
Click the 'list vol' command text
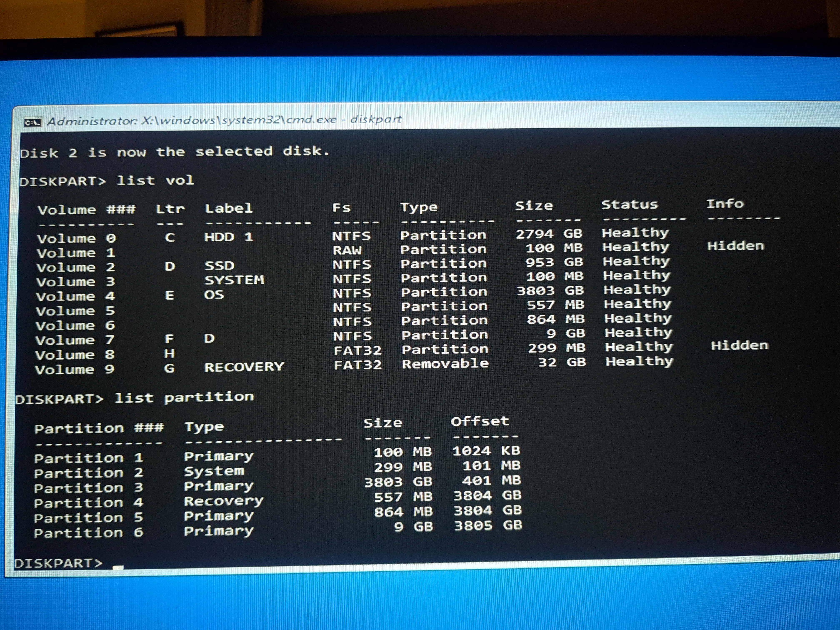(x=155, y=180)
